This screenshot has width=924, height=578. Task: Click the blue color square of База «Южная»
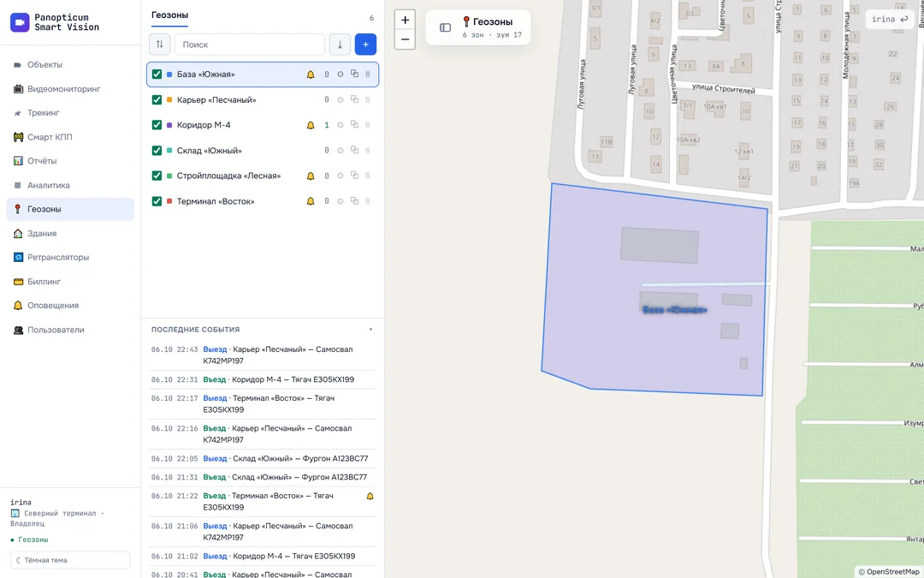pos(169,74)
